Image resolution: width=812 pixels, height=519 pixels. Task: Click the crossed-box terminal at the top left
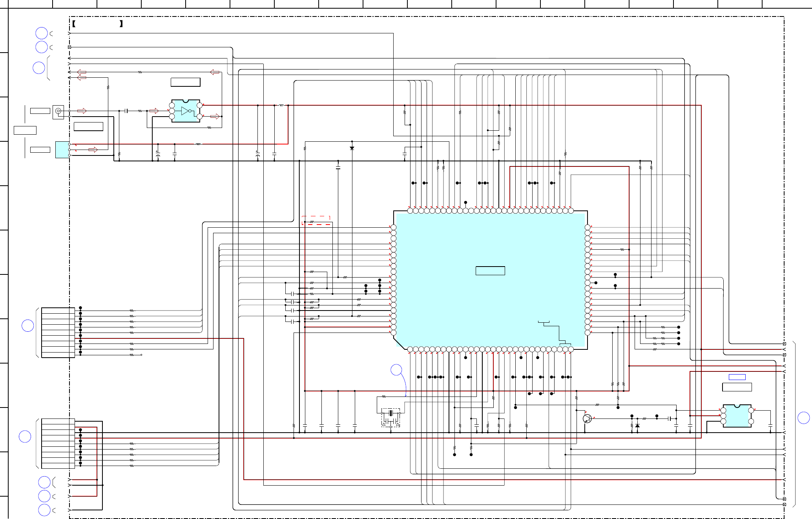coord(69,47)
